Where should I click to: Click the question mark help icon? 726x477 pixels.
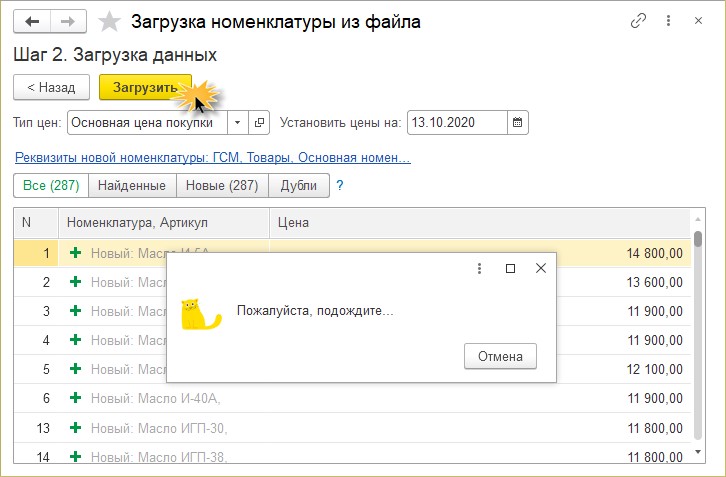340,185
